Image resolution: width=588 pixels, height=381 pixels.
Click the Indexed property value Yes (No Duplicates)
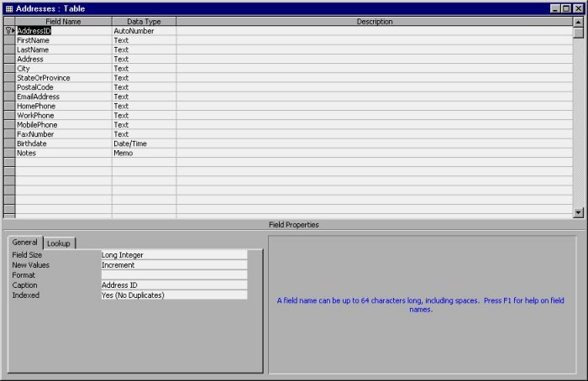pyautogui.click(x=174, y=295)
